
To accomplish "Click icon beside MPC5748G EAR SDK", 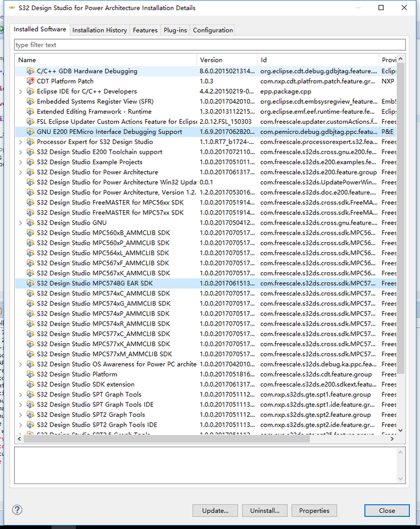I will [x=30, y=283].
